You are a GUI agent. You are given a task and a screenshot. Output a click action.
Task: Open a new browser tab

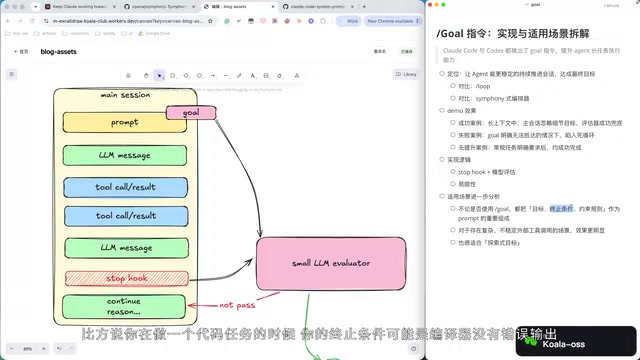[364, 7]
